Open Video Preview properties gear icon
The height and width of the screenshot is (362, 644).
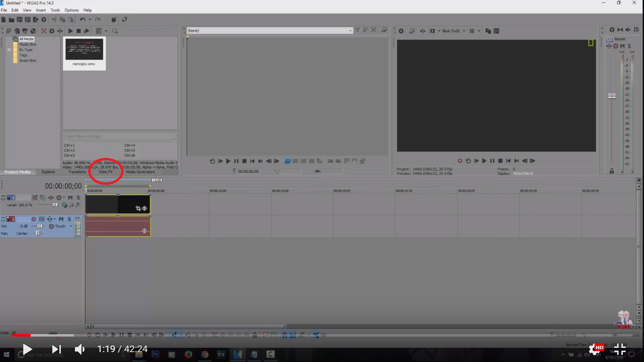pos(401,31)
